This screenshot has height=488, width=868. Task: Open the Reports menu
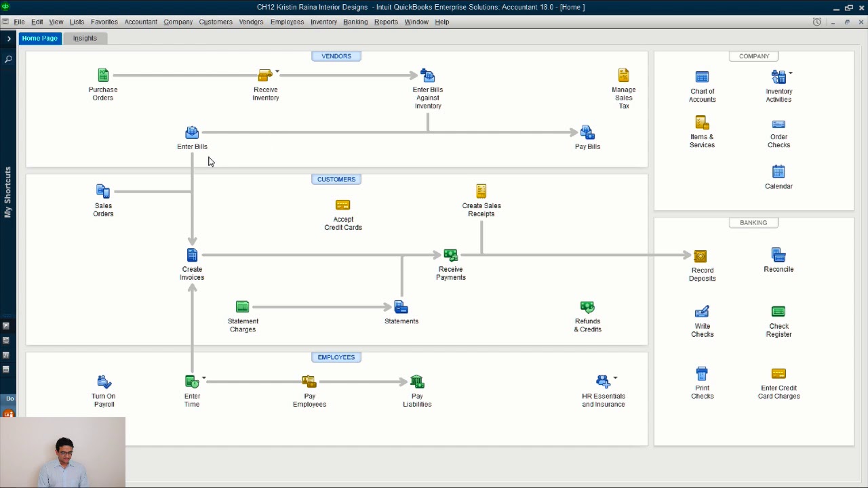(386, 22)
